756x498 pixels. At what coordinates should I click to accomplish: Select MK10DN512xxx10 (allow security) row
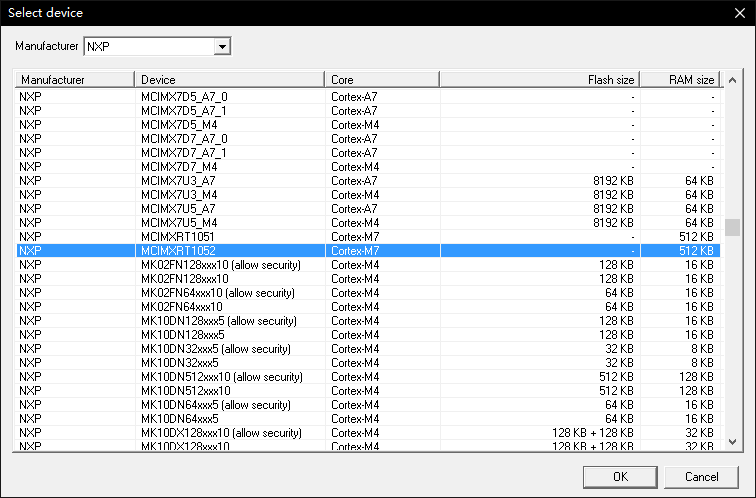pyautogui.click(x=368, y=377)
